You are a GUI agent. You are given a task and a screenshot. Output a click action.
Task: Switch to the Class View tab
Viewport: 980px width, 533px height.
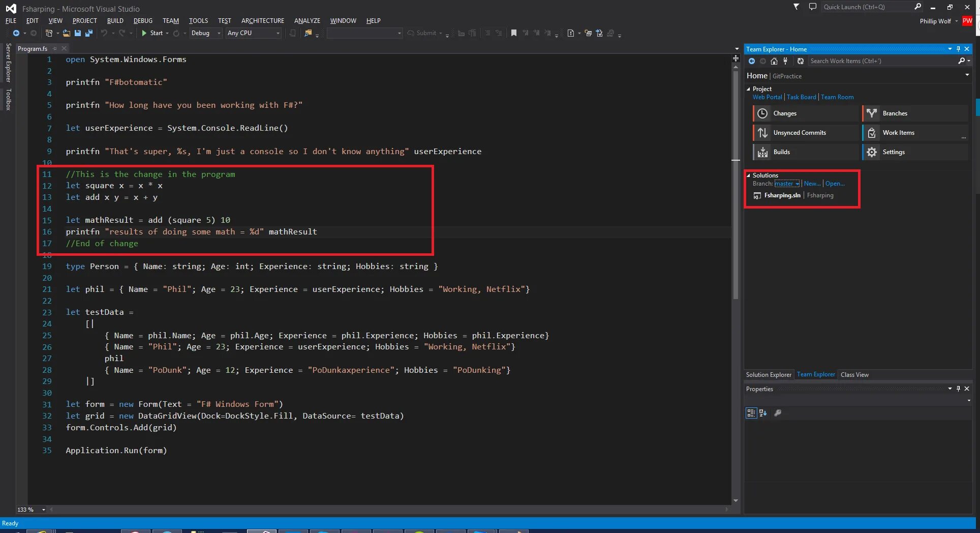pyautogui.click(x=854, y=375)
